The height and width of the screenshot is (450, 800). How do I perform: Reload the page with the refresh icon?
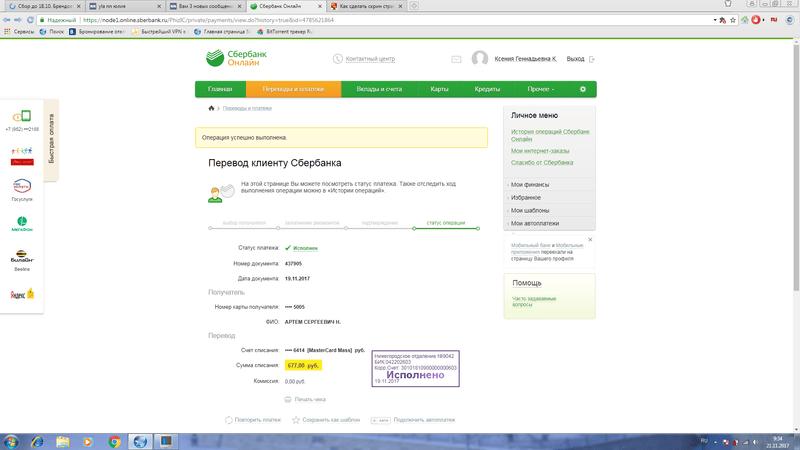coord(30,20)
